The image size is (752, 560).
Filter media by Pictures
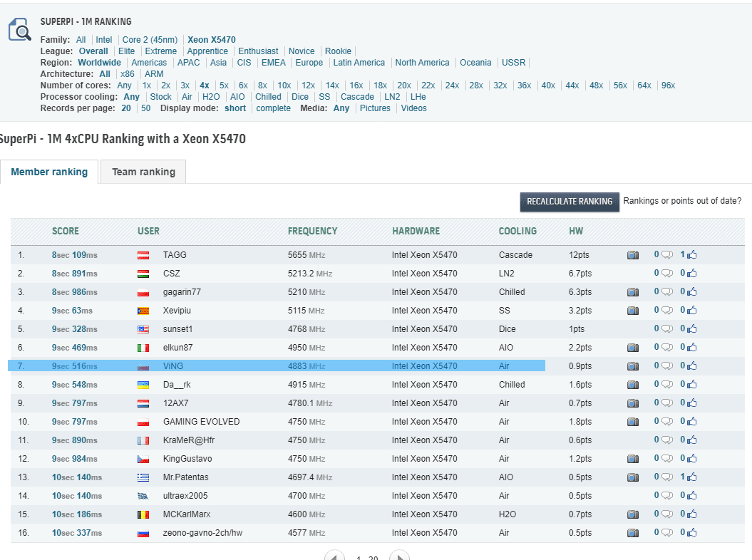pos(375,108)
